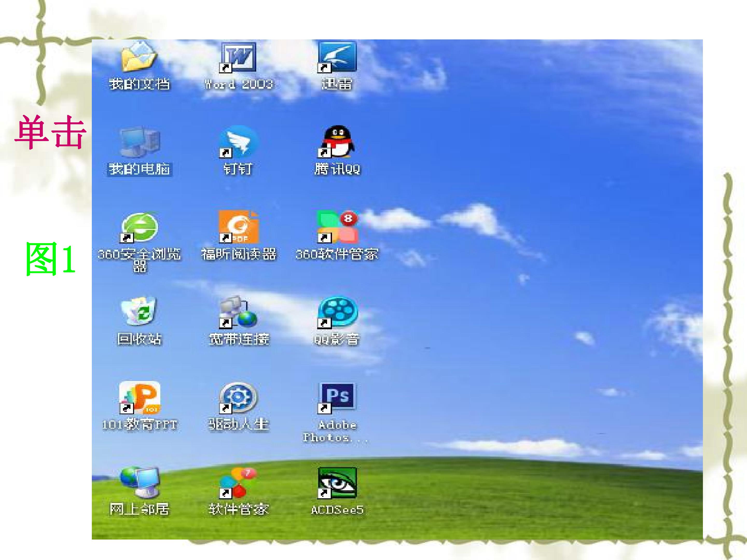Click the 软件管家 colorful icon
Viewport: 747px width, 560px height.
(238, 483)
